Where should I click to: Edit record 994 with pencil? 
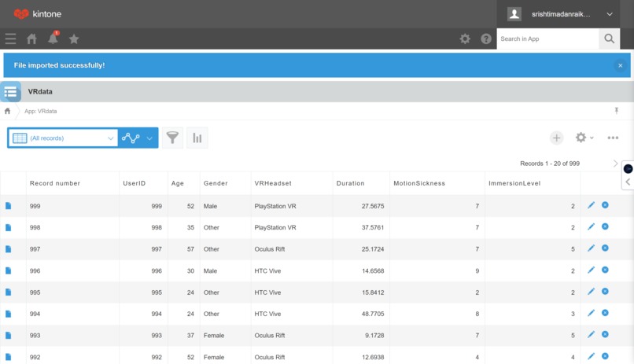click(592, 313)
